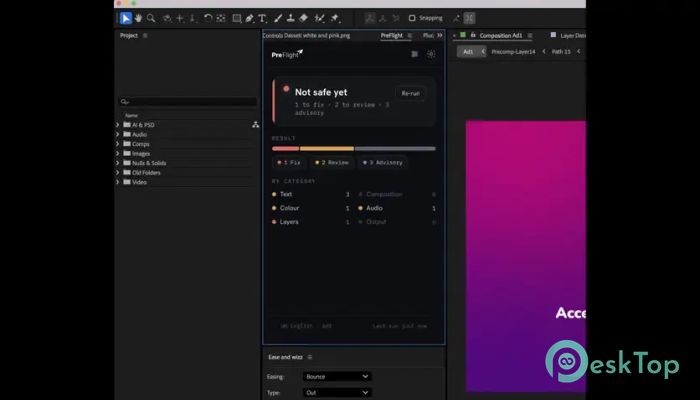Go to the Precomp-Layer14 breadcrumb
Viewport: 700px width, 400px height.
513,52
